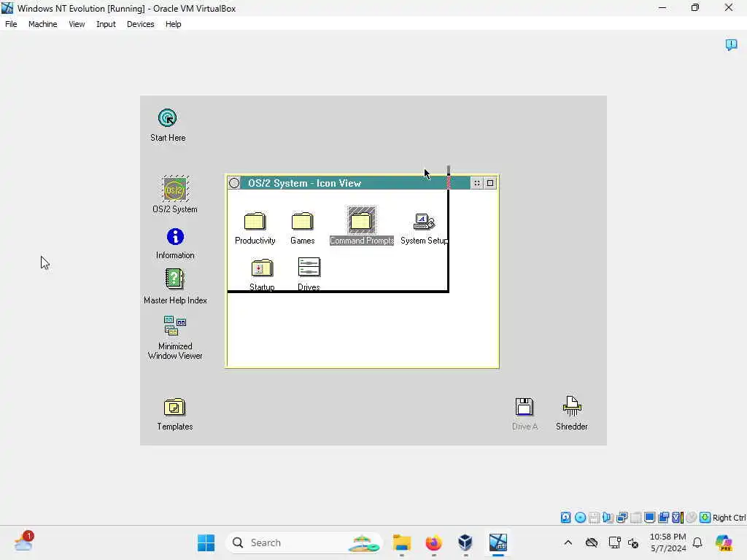The height and width of the screenshot is (560, 747).
Task: Click the taskbar Search box
Action: pos(304,542)
